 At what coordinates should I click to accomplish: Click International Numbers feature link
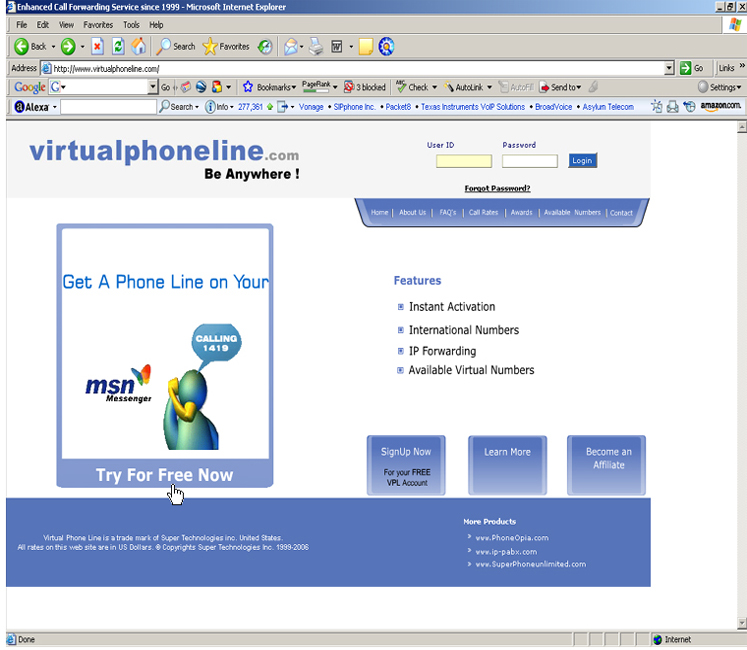click(x=464, y=330)
